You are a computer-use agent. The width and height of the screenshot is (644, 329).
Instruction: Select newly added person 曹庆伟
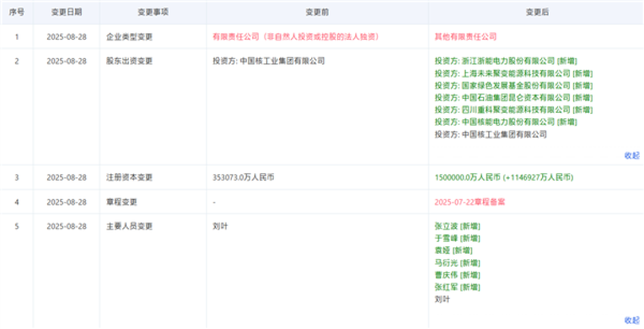[446, 275]
